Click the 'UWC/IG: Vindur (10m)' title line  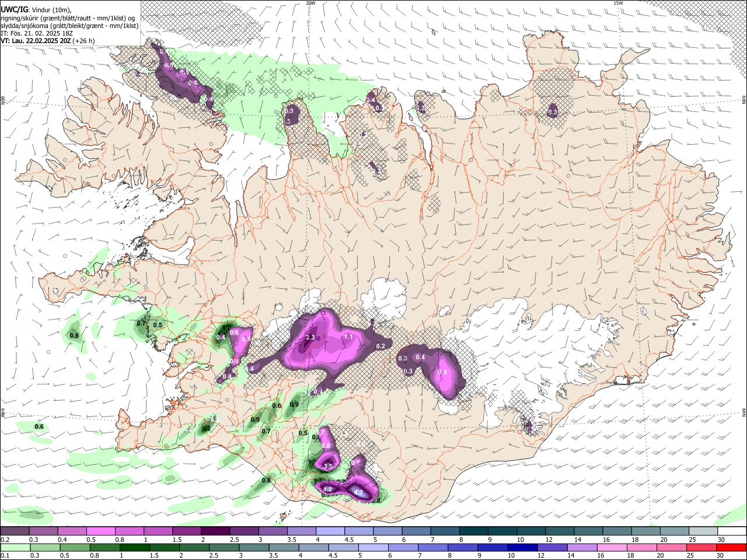(36, 9)
